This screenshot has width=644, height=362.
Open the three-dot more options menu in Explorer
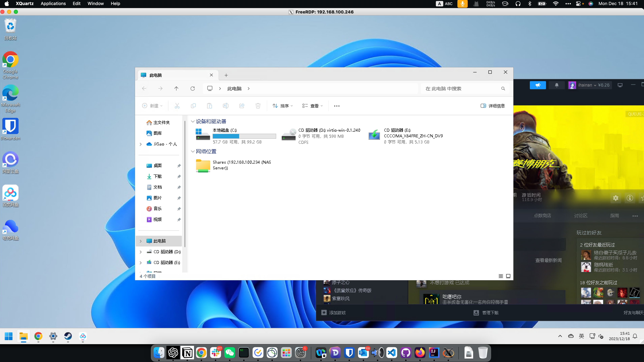337,106
